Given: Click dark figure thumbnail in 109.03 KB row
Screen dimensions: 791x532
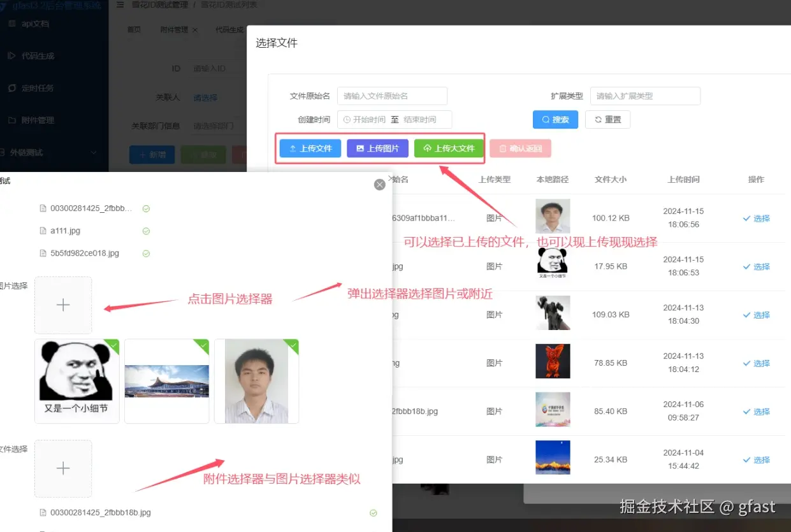Looking at the screenshot, I should pyautogui.click(x=553, y=313).
